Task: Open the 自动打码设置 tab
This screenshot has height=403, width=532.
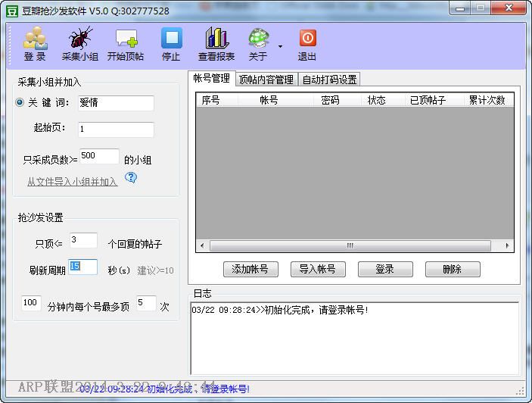Action: [x=329, y=80]
